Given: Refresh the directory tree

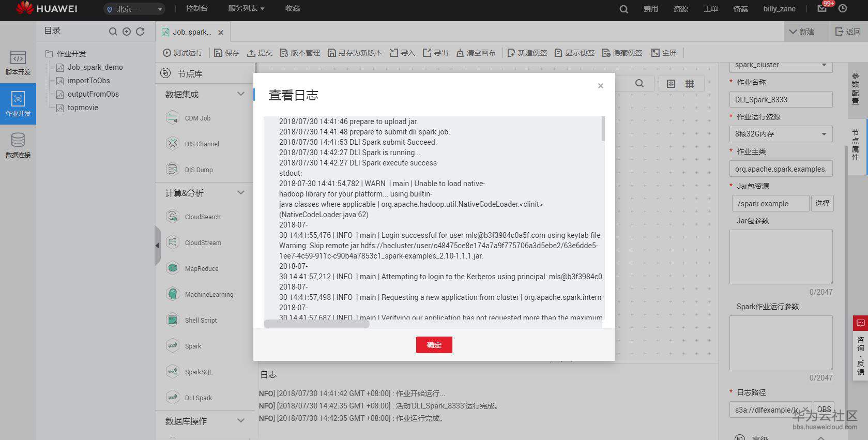Looking at the screenshot, I should (x=140, y=32).
